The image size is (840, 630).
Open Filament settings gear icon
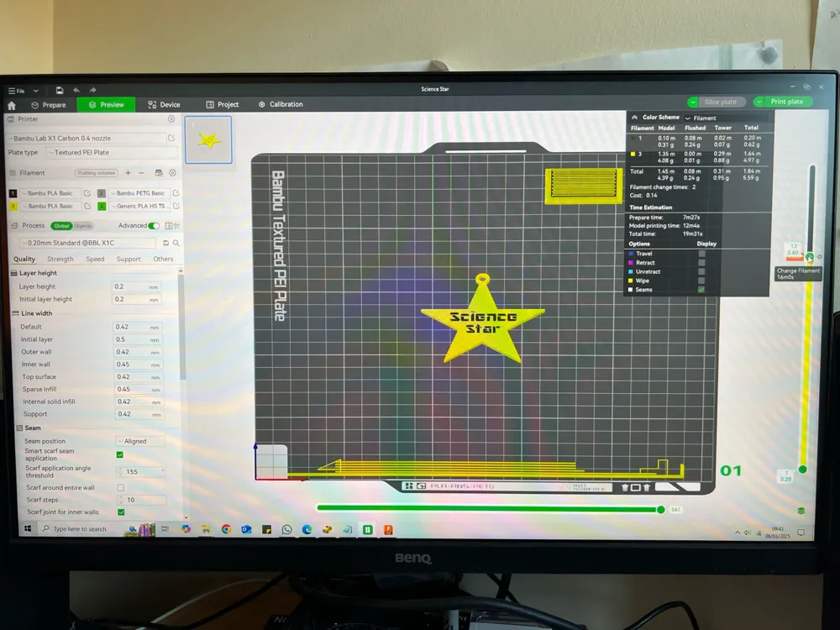172,173
